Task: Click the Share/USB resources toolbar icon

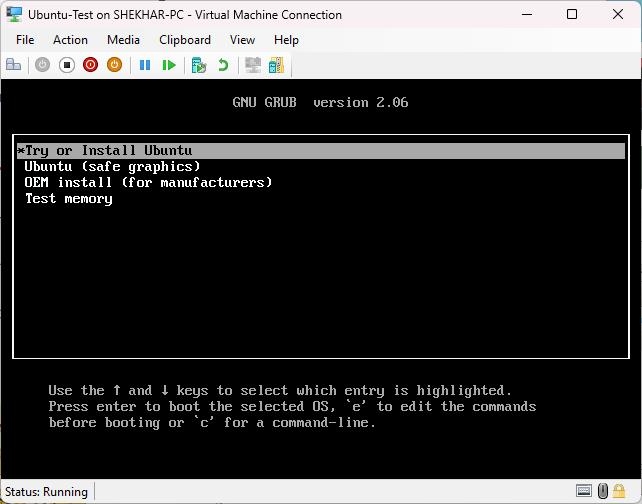Action: [x=276, y=65]
